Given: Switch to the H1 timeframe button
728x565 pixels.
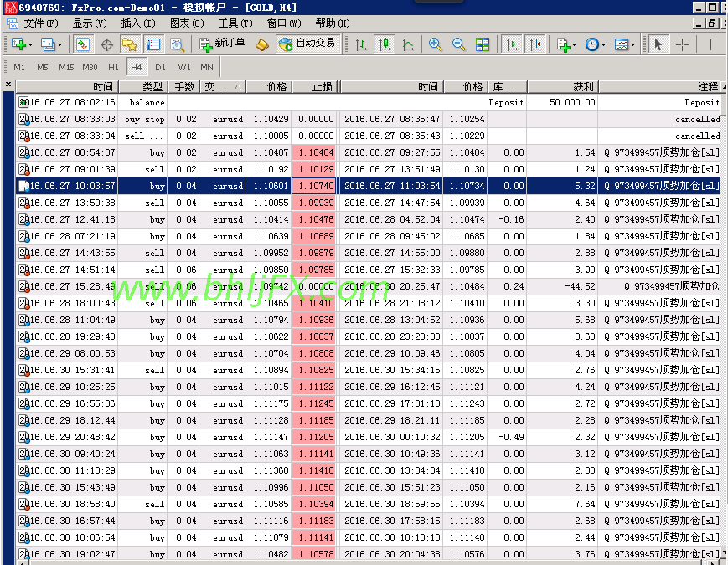Looking at the screenshot, I should [113, 67].
